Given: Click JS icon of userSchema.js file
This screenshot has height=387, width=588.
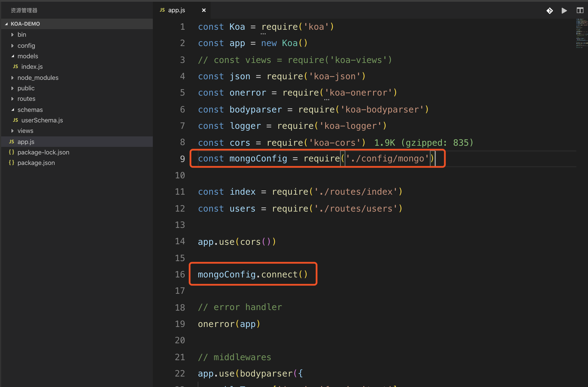Looking at the screenshot, I should click(x=15, y=120).
